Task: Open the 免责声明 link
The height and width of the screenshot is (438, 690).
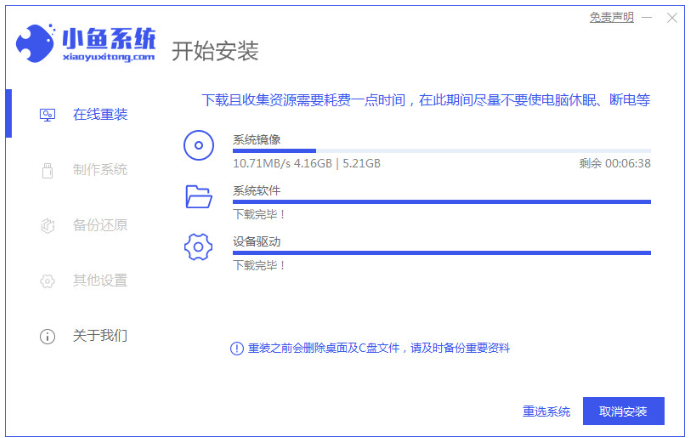Action: click(x=610, y=17)
